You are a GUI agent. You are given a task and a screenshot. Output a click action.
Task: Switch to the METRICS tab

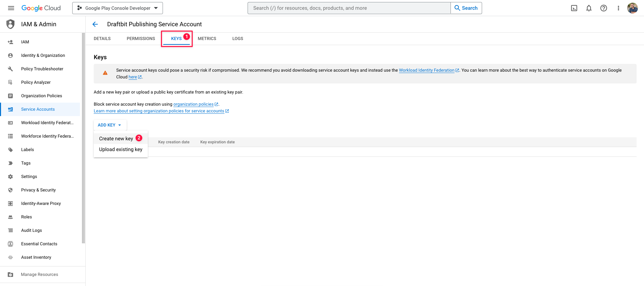(x=207, y=39)
